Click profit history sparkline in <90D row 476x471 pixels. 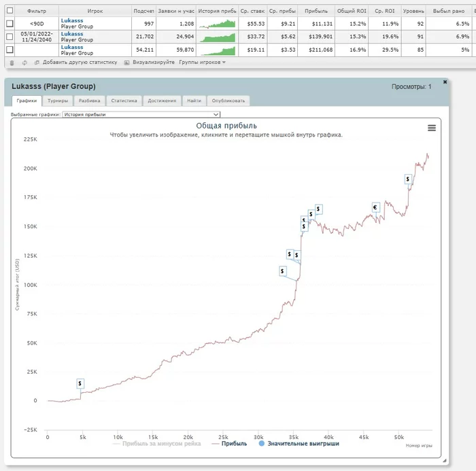[218, 24]
